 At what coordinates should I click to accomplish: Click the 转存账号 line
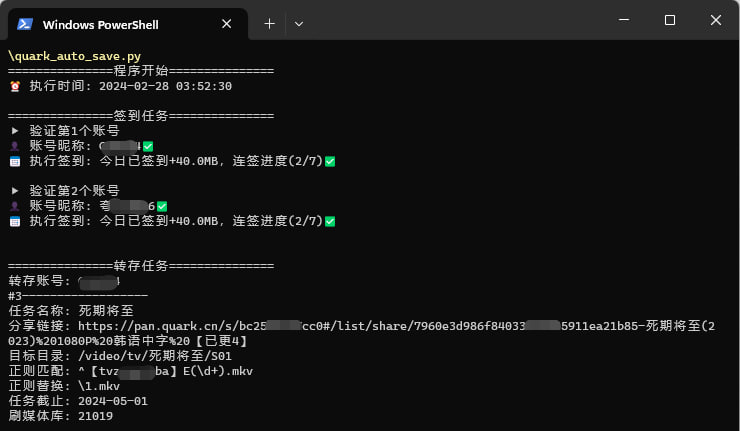coord(64,281)
